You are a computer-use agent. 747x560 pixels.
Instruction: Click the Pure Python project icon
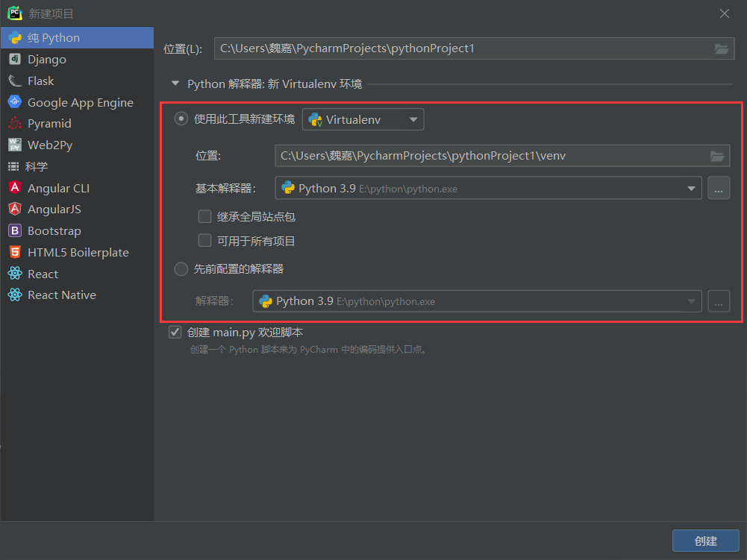tap(15, 37)
